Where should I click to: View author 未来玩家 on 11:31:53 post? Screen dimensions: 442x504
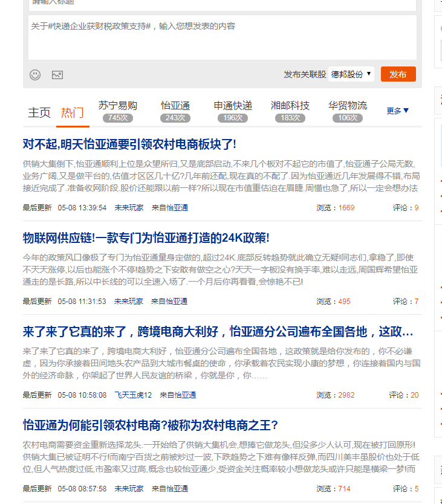pyautogui.click(x=129, y=301)
